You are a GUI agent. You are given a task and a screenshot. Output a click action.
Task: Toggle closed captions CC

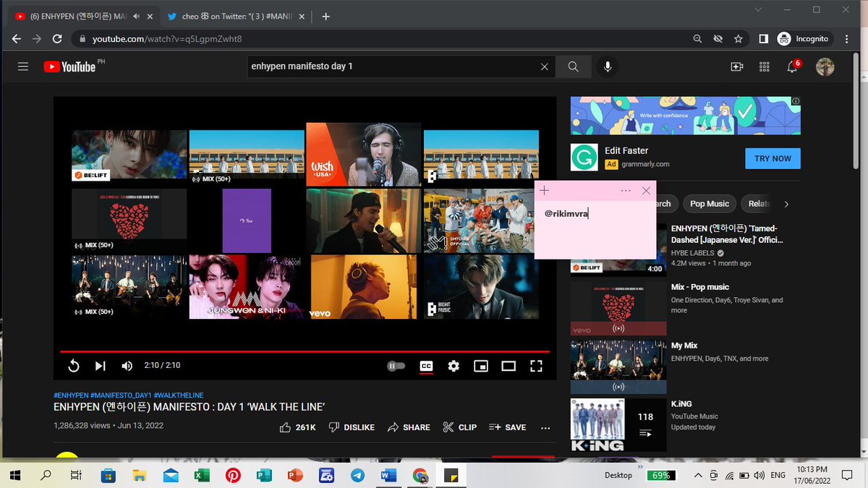point(426,366)
